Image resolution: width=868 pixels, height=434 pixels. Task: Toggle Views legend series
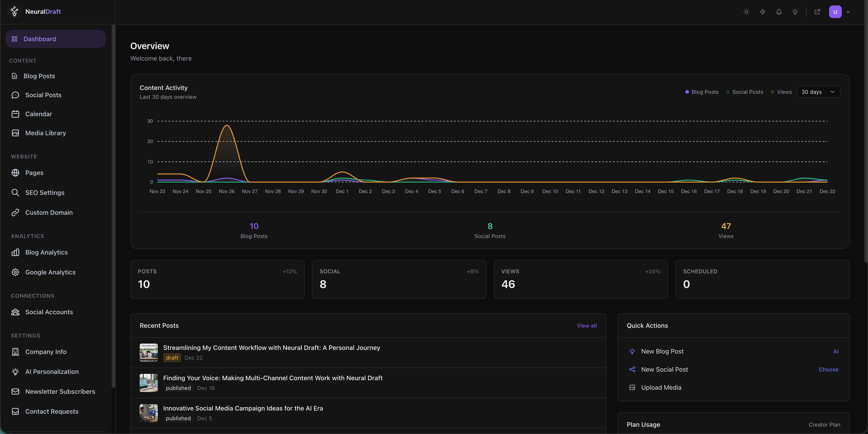click(781, 92)
